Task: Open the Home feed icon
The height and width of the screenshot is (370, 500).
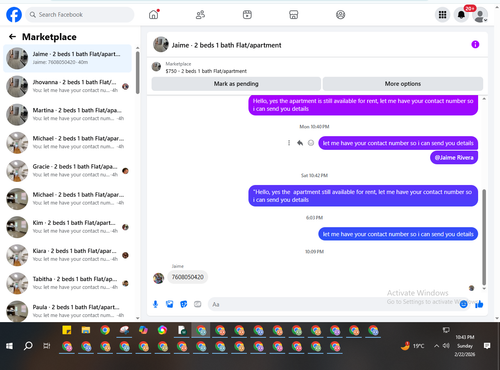Action: point(154,15)
